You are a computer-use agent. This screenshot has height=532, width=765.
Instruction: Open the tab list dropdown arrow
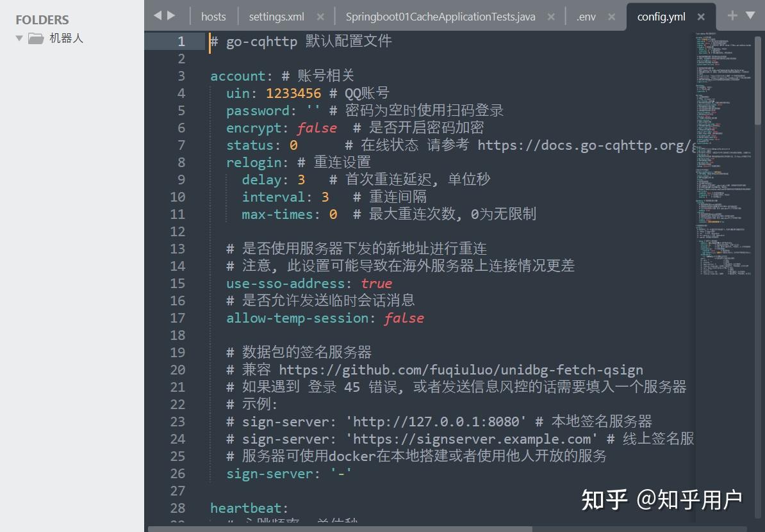pyautogui.click(x=751, y=16)
